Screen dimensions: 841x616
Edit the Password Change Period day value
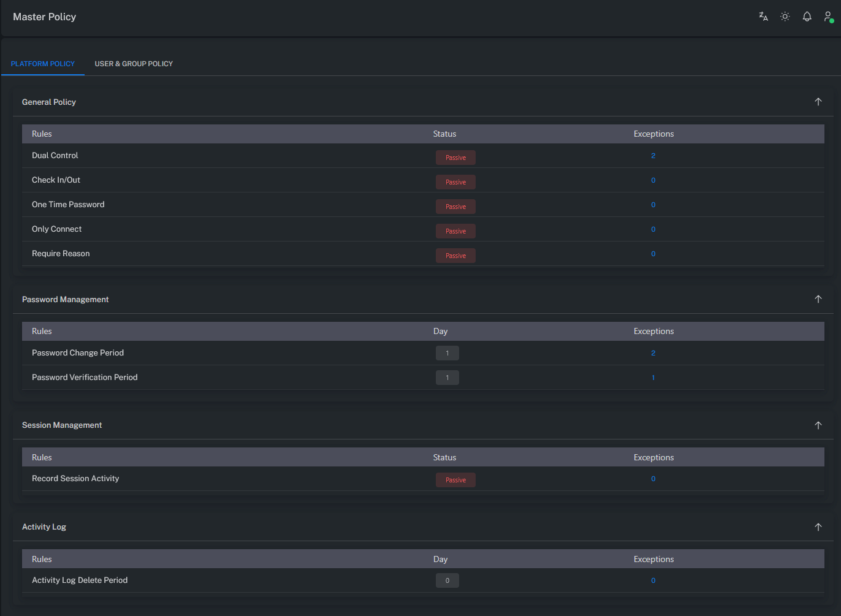(447, 353)
